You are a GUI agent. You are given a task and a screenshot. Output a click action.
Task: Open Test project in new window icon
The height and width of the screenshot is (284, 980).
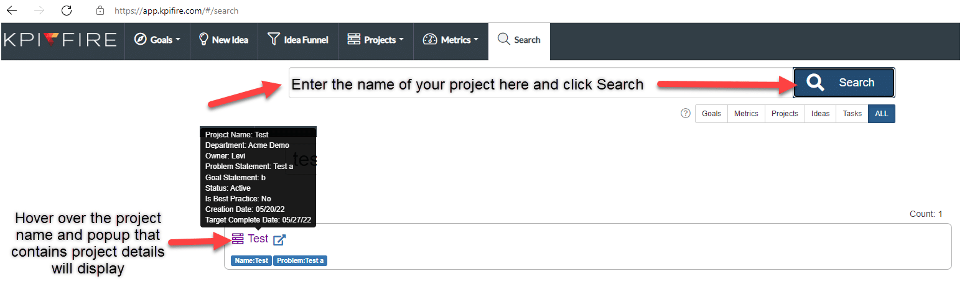[x=279, y=239]
